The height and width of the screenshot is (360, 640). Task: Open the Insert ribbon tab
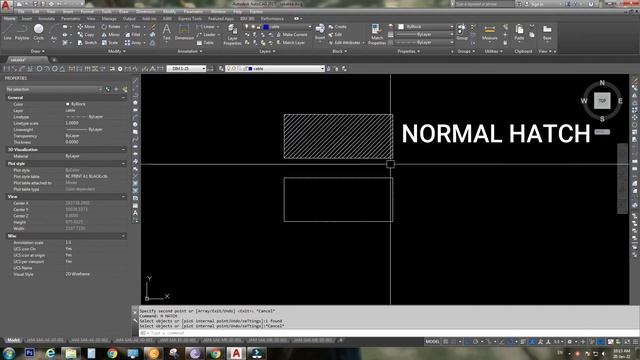tap(27, 18)
